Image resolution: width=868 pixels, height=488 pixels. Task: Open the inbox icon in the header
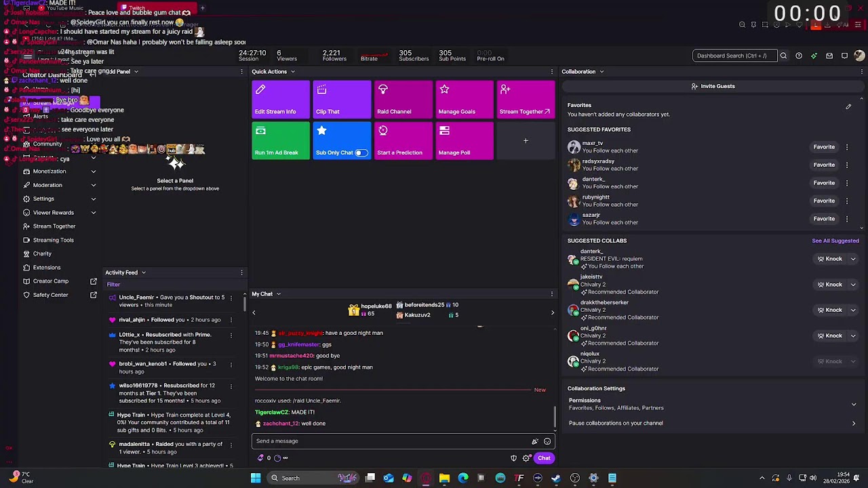(x=829, y=56)
